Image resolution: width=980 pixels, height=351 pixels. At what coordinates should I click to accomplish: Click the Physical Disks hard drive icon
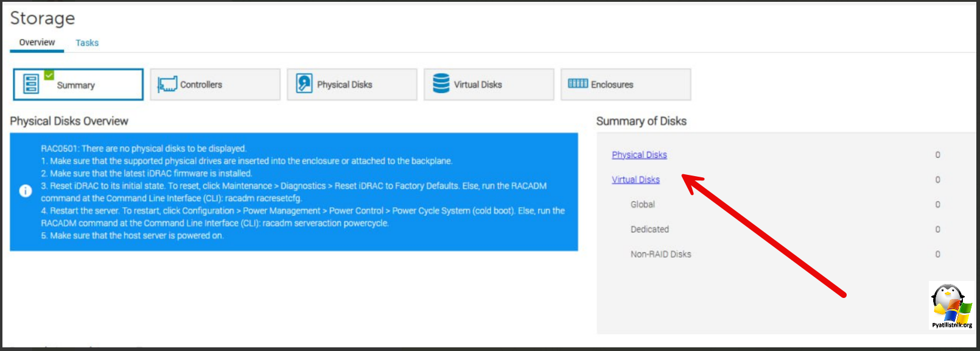click(x=304, y=83)
